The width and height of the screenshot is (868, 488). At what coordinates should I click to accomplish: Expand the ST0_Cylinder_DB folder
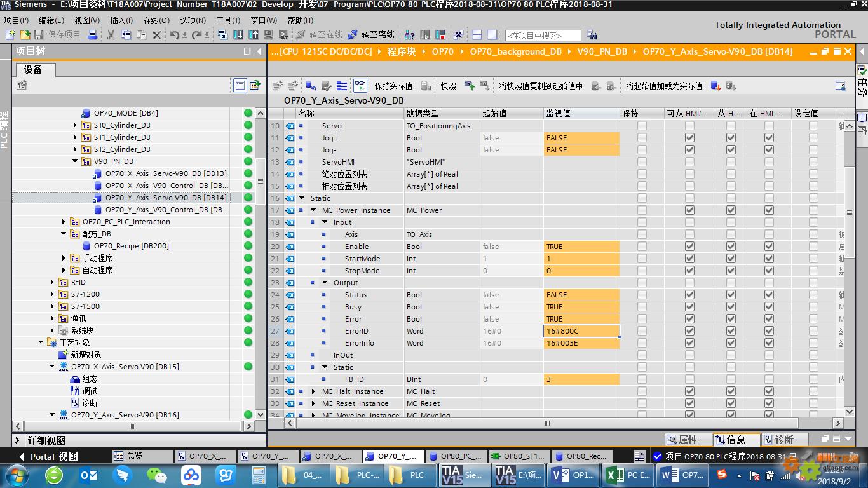[x=75, y=125]
